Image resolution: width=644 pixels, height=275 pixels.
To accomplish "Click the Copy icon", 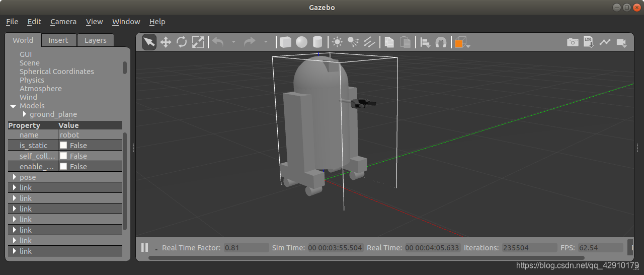I will coord(389,42).
